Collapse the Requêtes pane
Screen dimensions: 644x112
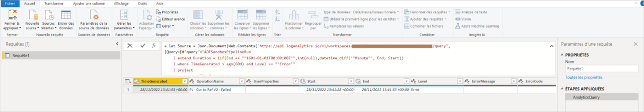coord(117,44)
